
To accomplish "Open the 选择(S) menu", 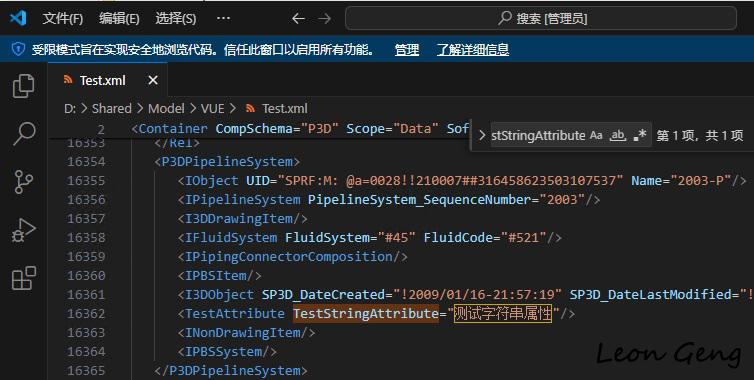I will pos(176,18).
